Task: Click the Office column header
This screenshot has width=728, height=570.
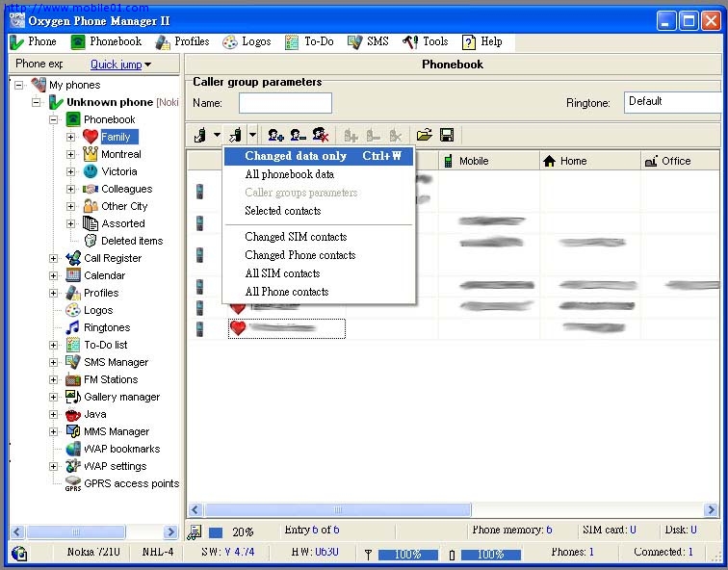Action: tap(681, 161)
